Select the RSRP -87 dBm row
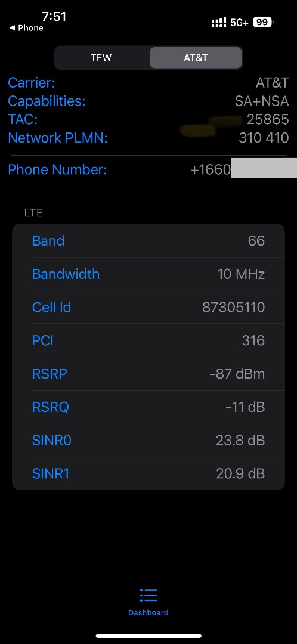The width and height of the screenshot is (297, 644). tap(148, 374)
